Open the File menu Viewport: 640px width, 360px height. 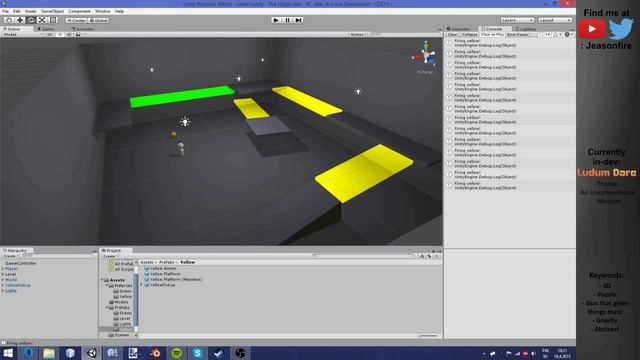point(5,11)
